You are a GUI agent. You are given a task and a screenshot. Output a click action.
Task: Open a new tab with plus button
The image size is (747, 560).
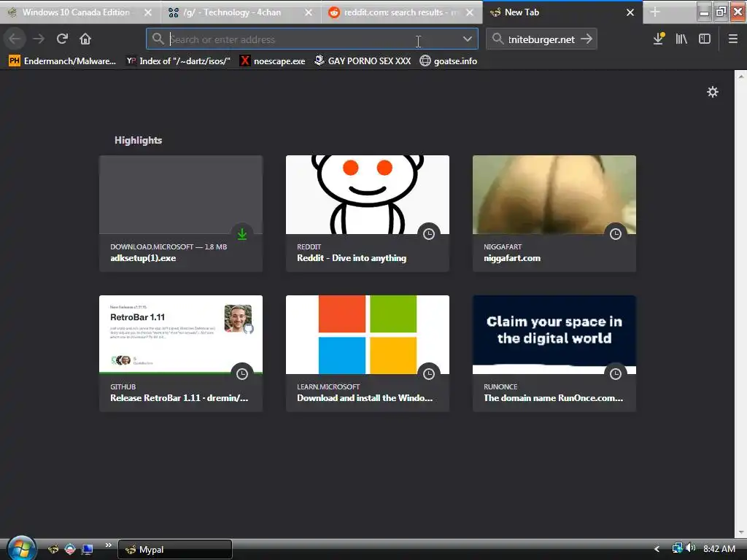pos(655,12)
